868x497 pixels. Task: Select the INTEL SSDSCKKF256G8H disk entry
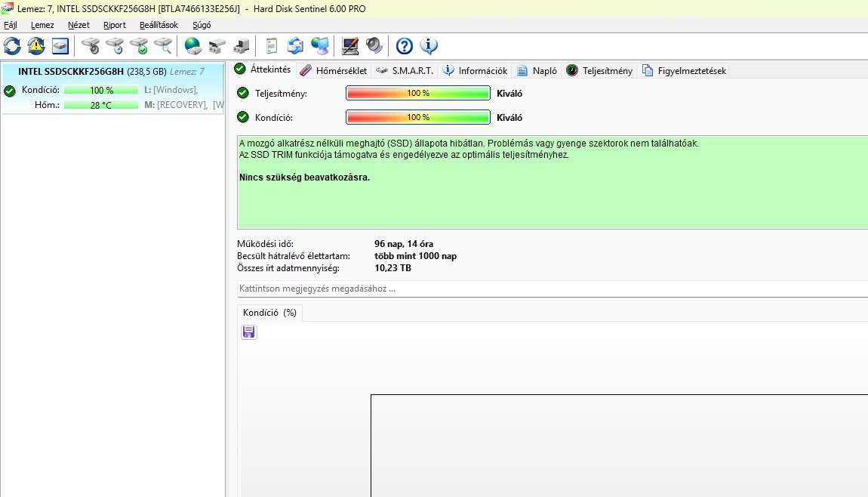tap(113, 88)
